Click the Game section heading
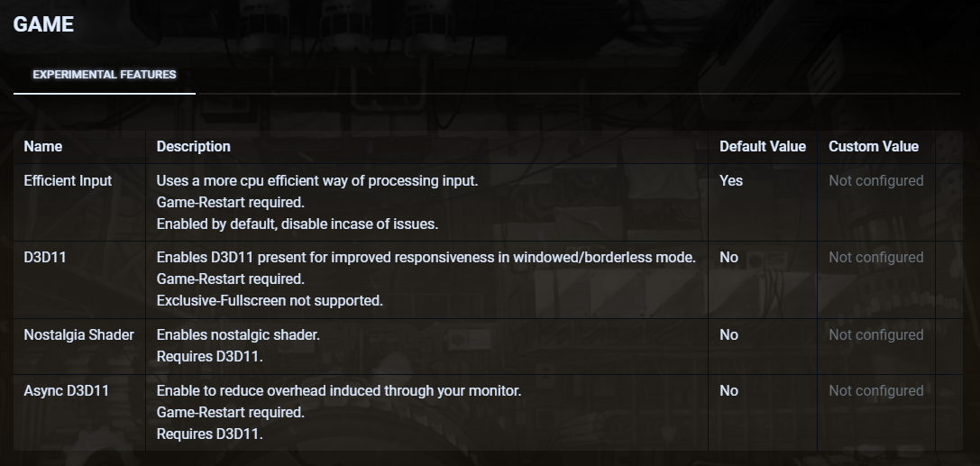 43,24
